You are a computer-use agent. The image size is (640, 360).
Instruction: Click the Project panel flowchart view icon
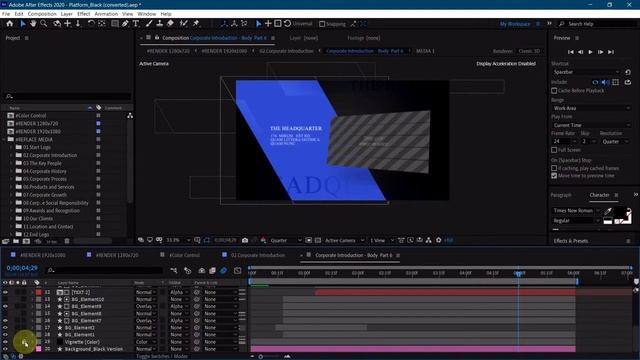pyautogui.click(x=130, y=116)
